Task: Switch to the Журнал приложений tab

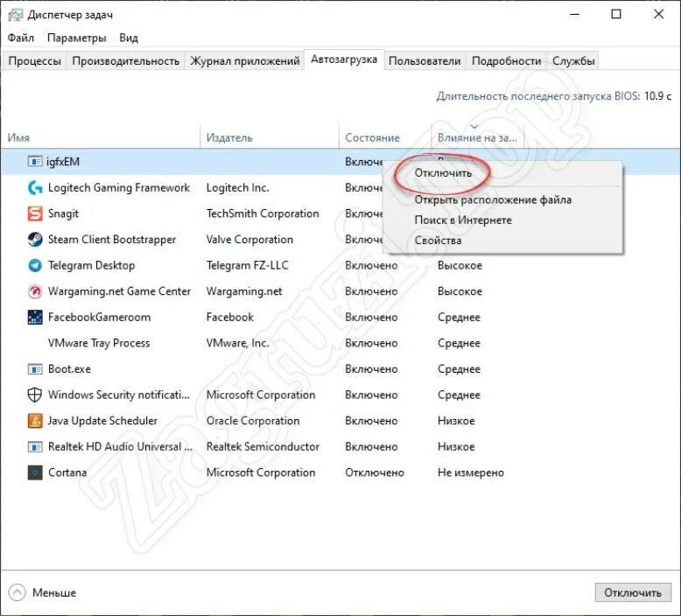Action: click(244, 60)
